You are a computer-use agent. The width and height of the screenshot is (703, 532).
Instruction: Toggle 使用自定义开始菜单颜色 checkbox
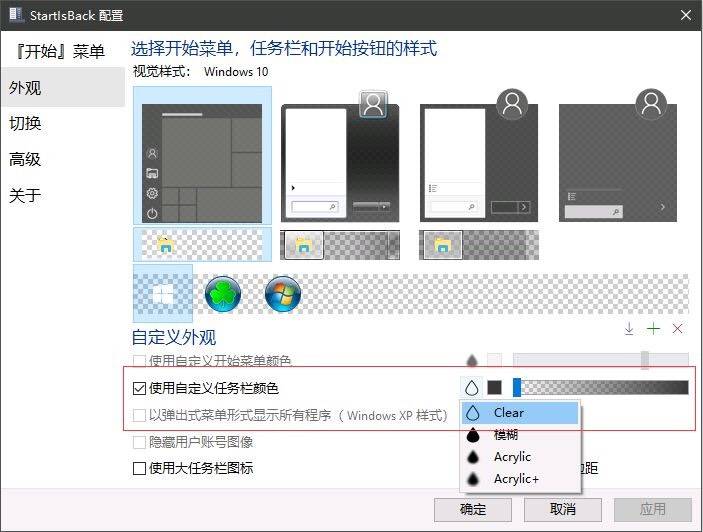pyautogui.click(x=139, y=361)
